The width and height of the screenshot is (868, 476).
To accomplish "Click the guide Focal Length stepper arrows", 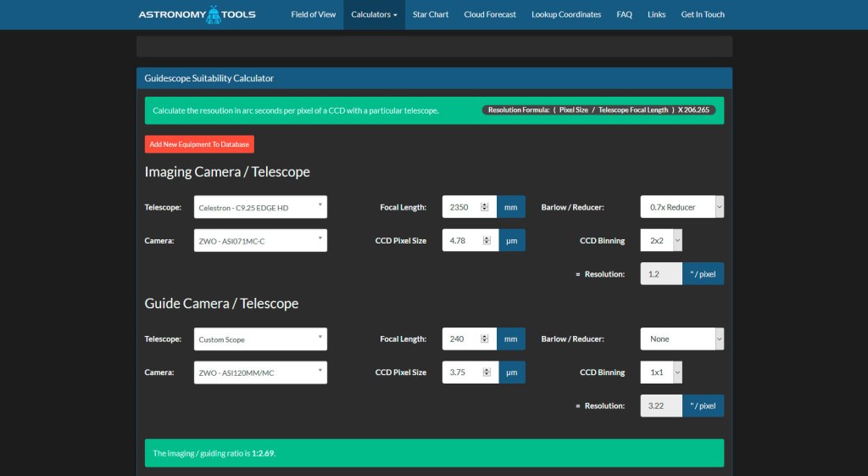I will click(485, 339).
